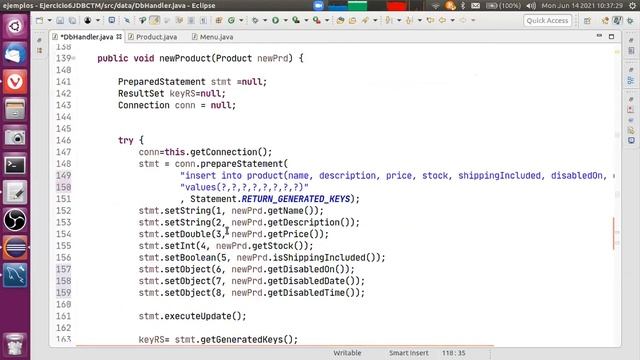Click the date and time clock
The width and height of the screenshot is (640, 360).
[582, 6]
